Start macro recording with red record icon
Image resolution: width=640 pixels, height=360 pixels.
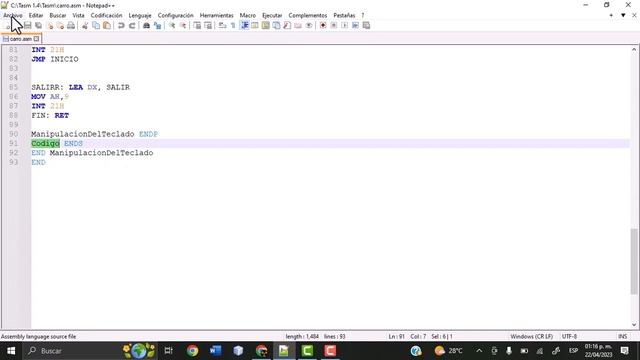click(x=323, y=25)
